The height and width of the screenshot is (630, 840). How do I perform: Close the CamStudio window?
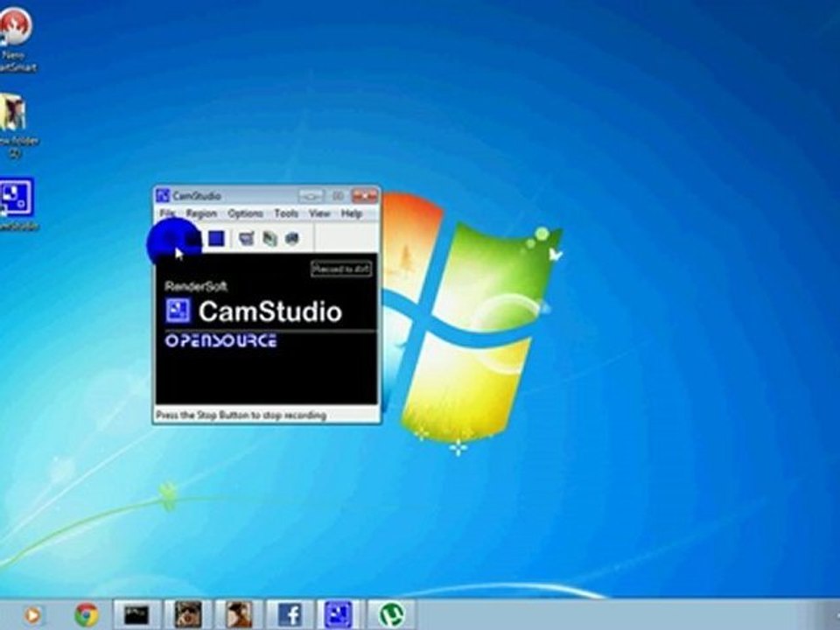tap(365, 195)
